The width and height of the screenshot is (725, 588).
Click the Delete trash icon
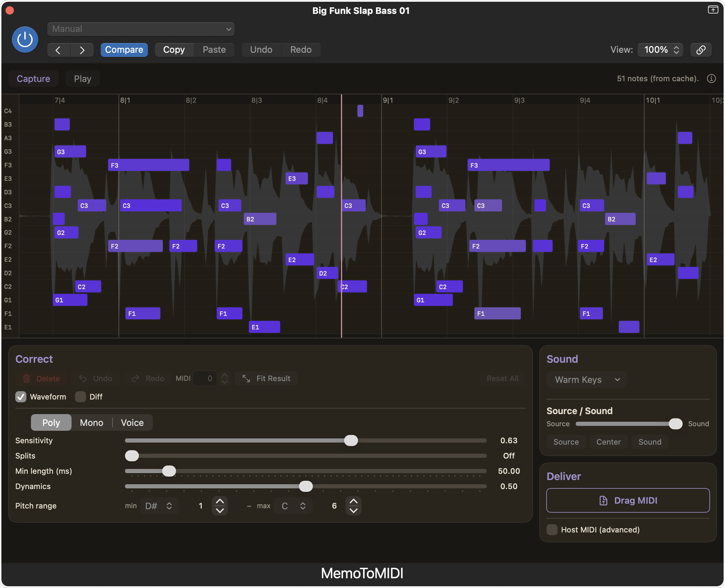[27, 378]
